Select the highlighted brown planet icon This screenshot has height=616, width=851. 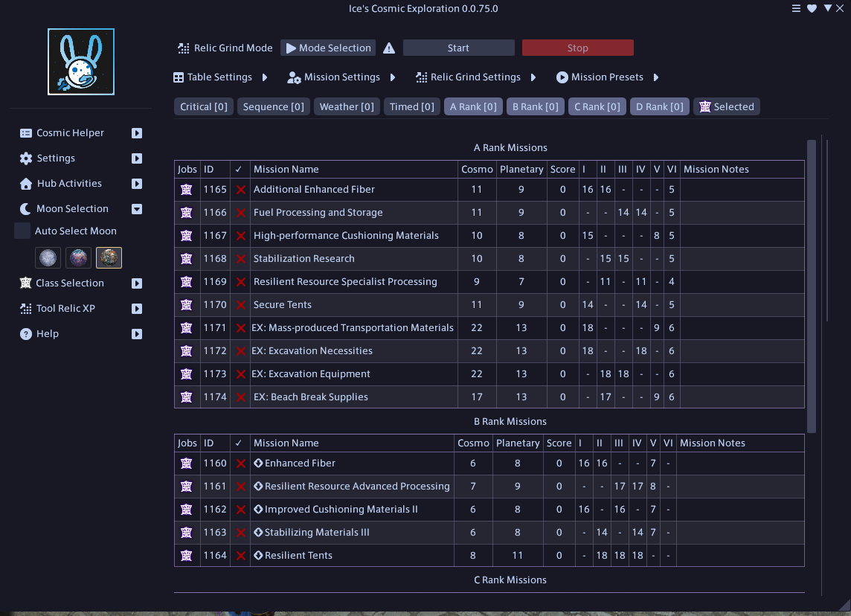tap(109, 258)
